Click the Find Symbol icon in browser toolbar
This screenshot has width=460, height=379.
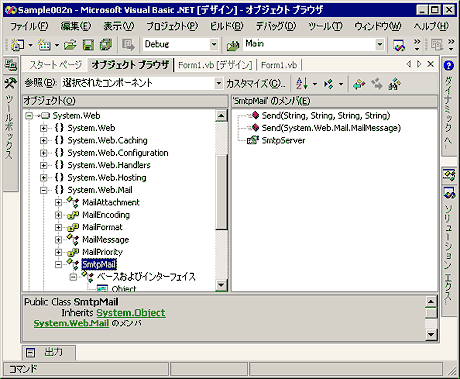[394, 84]
